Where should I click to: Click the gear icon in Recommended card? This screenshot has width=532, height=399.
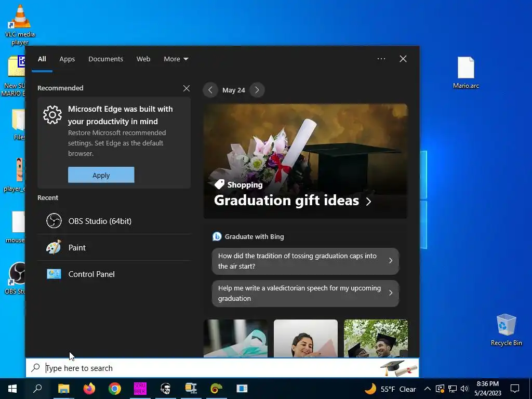click(x=52, y=115)
